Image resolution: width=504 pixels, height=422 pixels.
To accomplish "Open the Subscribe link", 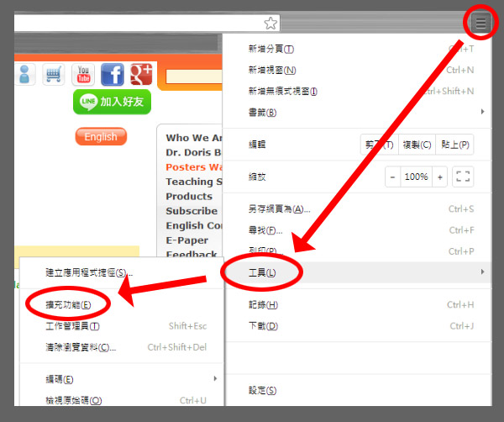I will point(192,211).
